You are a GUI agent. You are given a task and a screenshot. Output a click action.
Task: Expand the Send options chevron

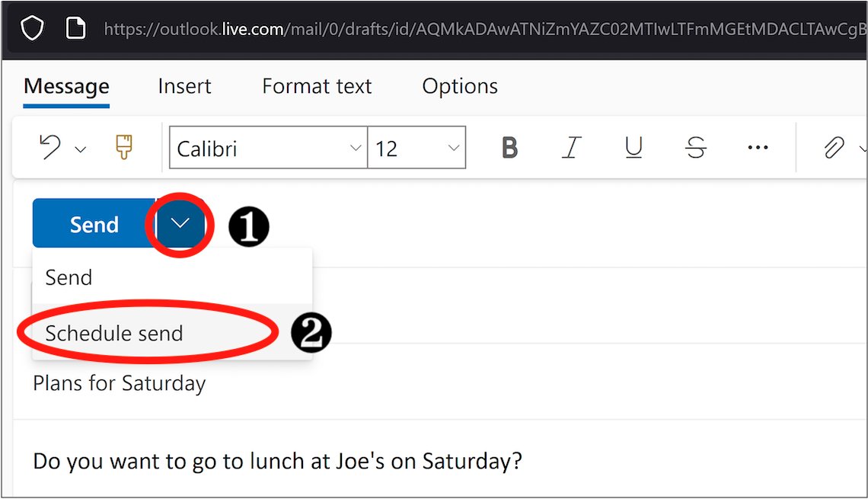tap(180, 224)
